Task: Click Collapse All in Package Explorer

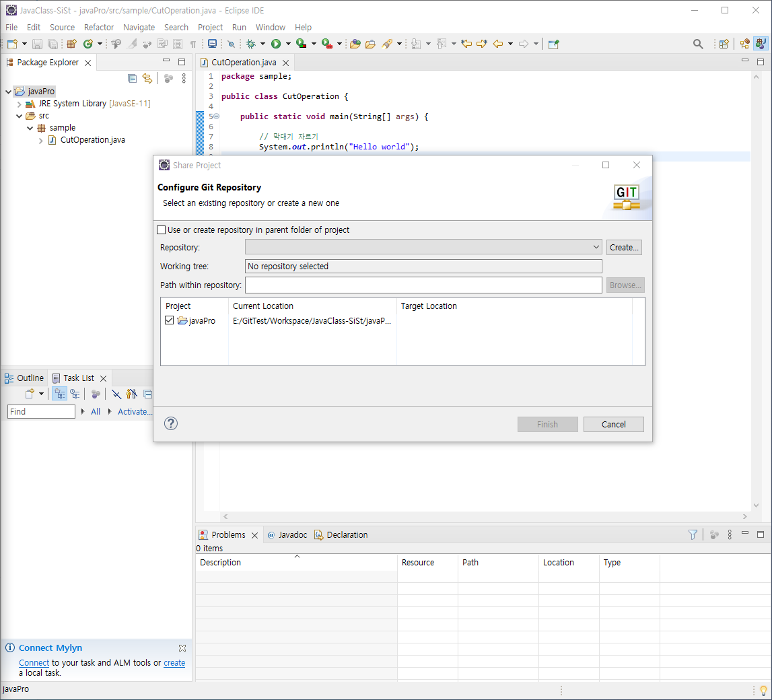Action: [x=132, y=78]
